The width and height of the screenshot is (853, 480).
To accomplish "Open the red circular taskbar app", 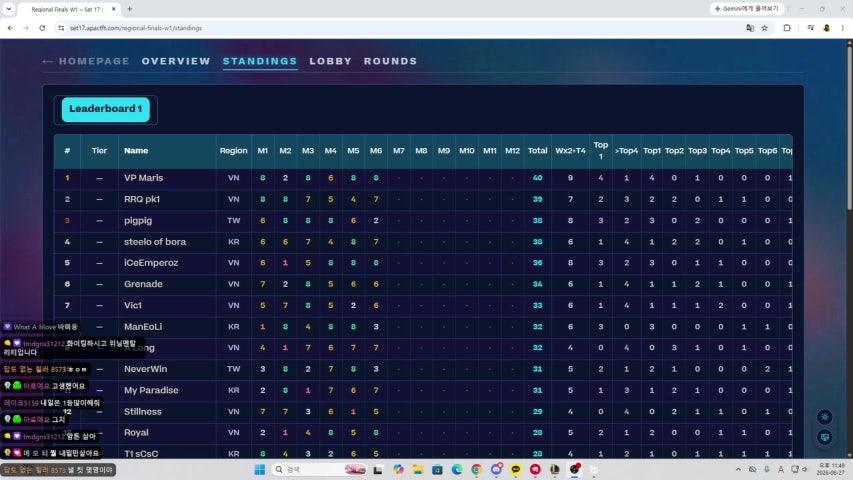I will tap(535, 469).
